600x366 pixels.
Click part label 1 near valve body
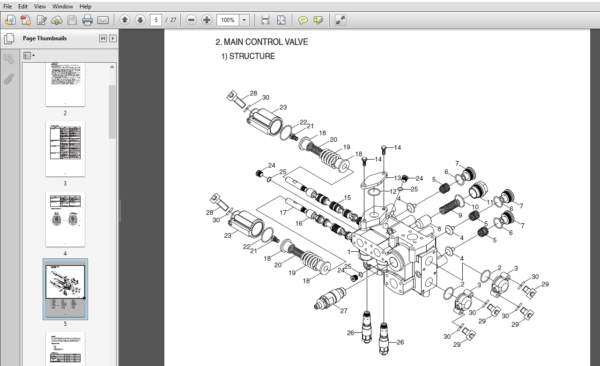coord(349,252)
